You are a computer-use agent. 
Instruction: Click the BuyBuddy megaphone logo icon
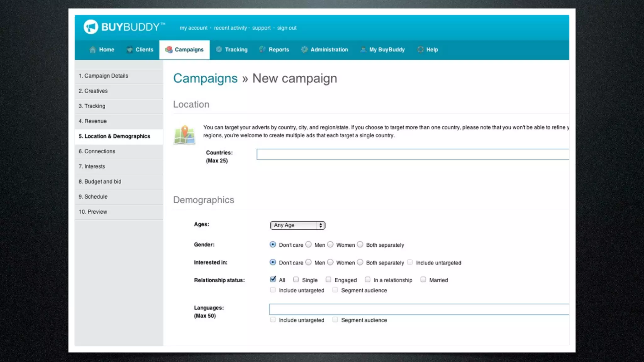[x=91, y=27]
